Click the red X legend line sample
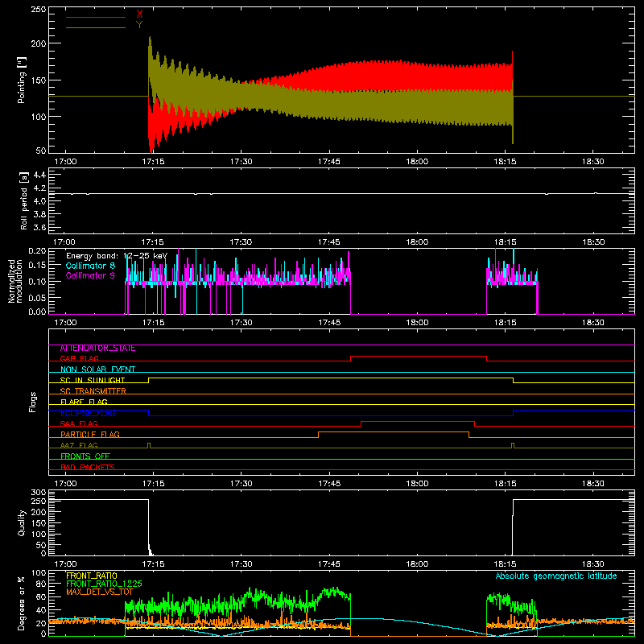The width and height of the screenshot is (644, 644). pyautogui.click(x=95, y=17)
